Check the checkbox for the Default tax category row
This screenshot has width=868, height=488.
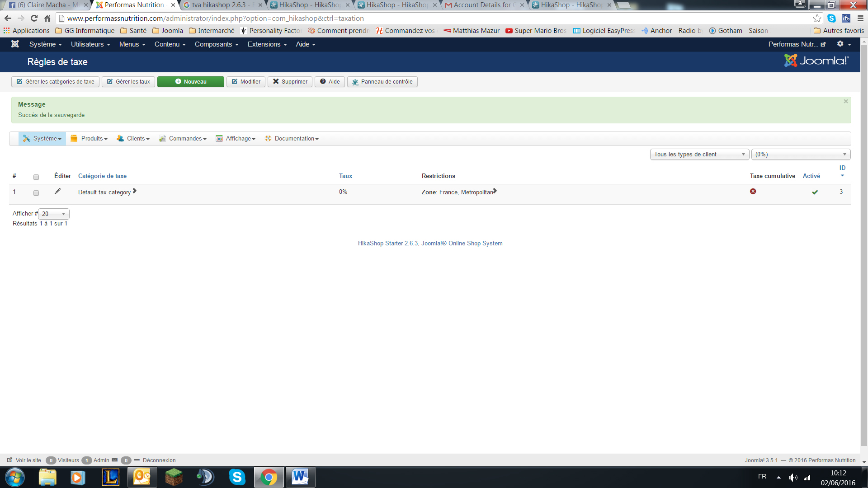coord(36,193)
